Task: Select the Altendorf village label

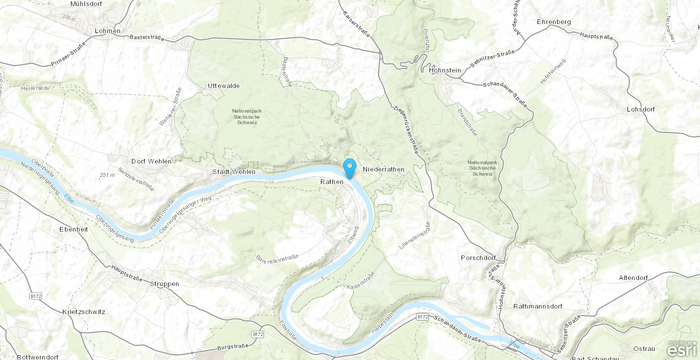Action: [x=633, y=277]
